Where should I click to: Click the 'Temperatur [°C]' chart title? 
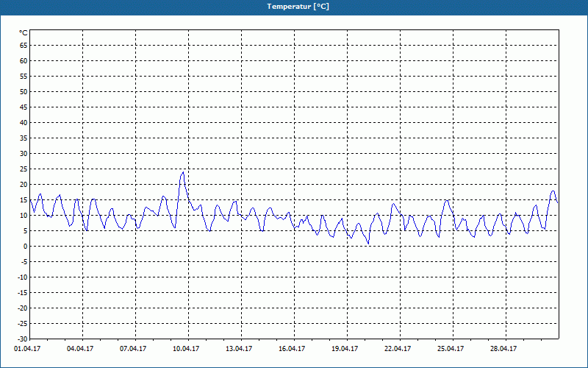point(298,7)
